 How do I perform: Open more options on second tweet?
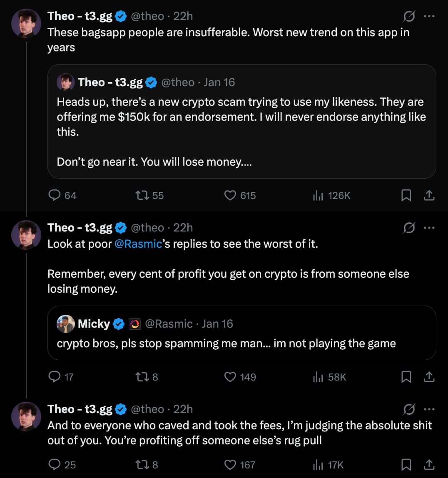point(429,228)
